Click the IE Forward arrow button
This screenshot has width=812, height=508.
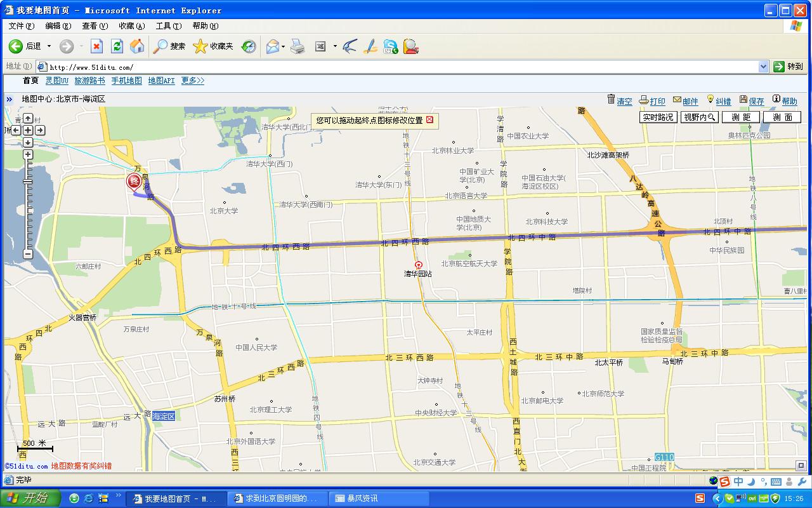67,46
